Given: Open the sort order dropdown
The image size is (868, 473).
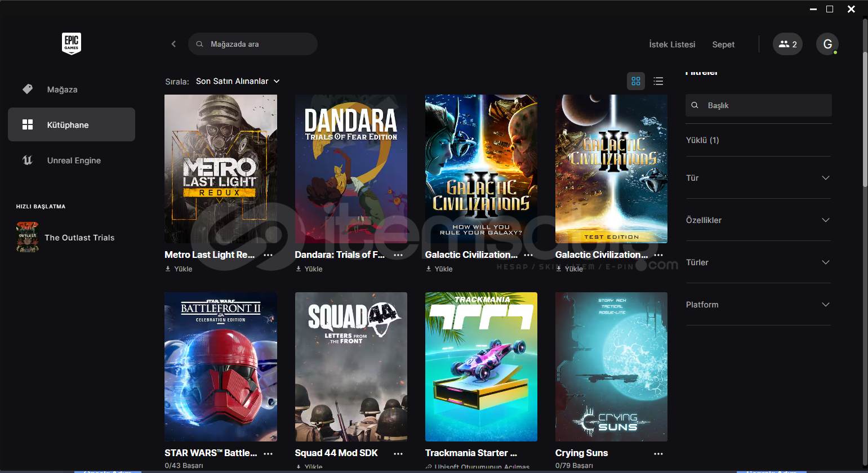Looking at the screenshot, I should pyautogui.click(x=238, y=81).
